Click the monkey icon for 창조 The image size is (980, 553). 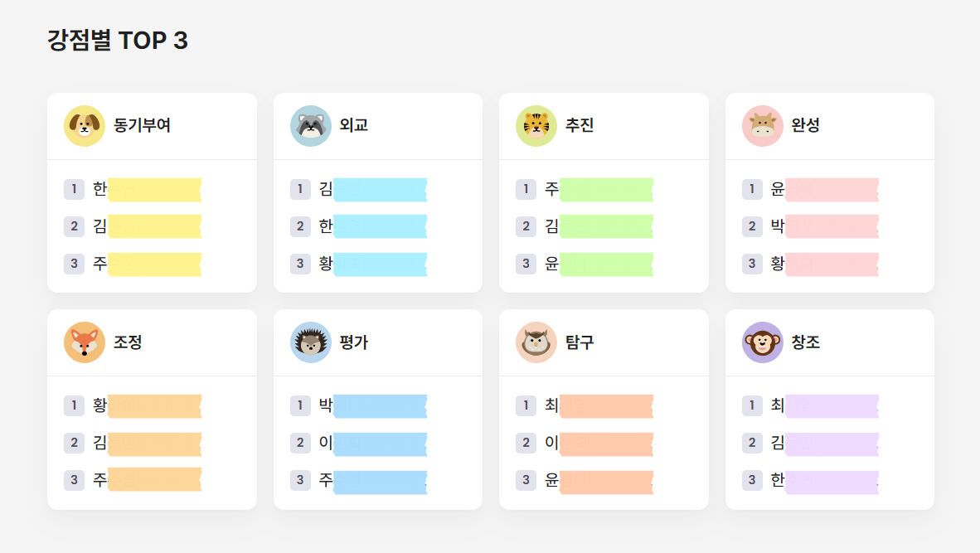[x=763, y=342]
